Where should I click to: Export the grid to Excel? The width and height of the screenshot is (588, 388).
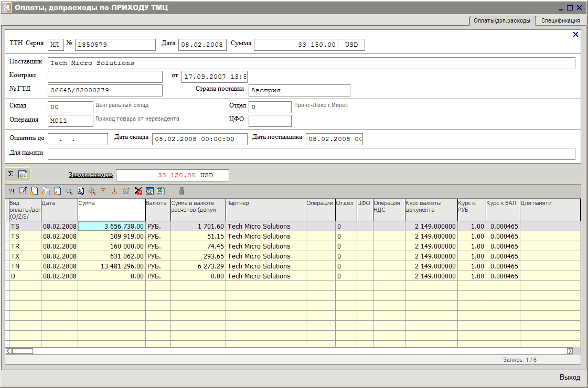pyautogui.click(x=161, y=191)
